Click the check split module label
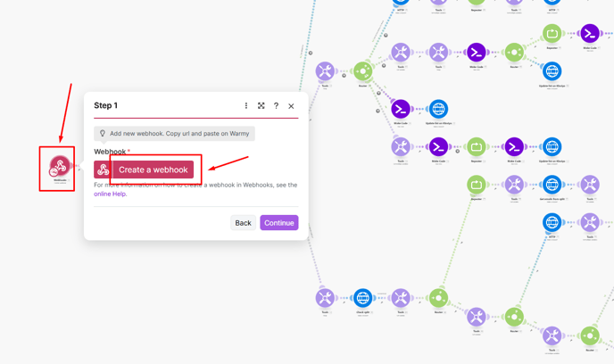614x364 pixels. (363, 312)
